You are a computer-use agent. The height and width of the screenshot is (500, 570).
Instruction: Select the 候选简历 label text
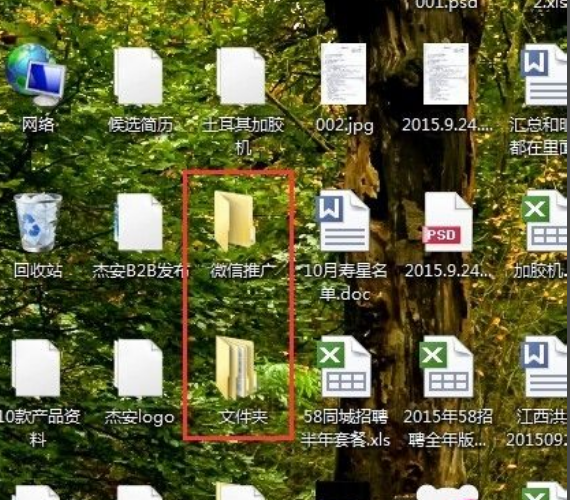click(x=140, y=125)
